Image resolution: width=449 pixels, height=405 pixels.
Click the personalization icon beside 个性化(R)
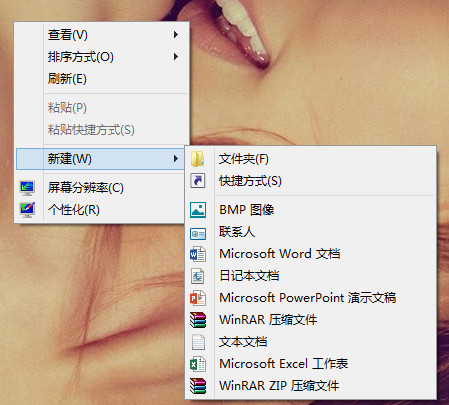coord(27,210)
